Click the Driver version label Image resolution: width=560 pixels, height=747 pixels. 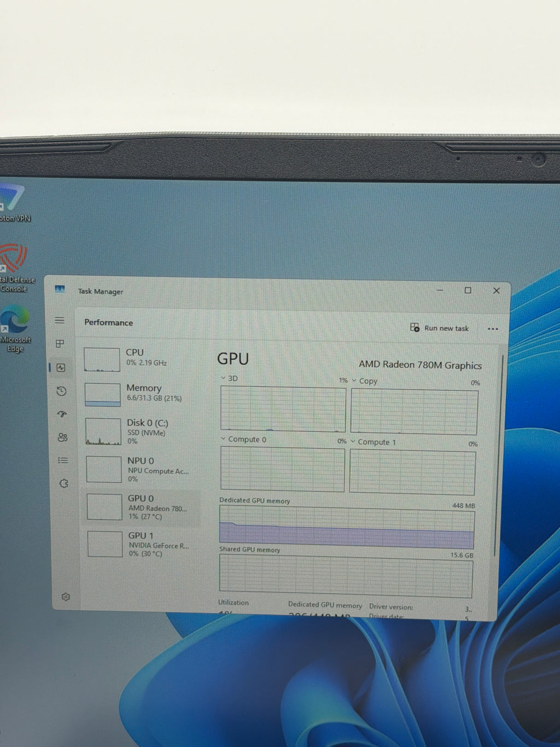(x=391, y=607)
